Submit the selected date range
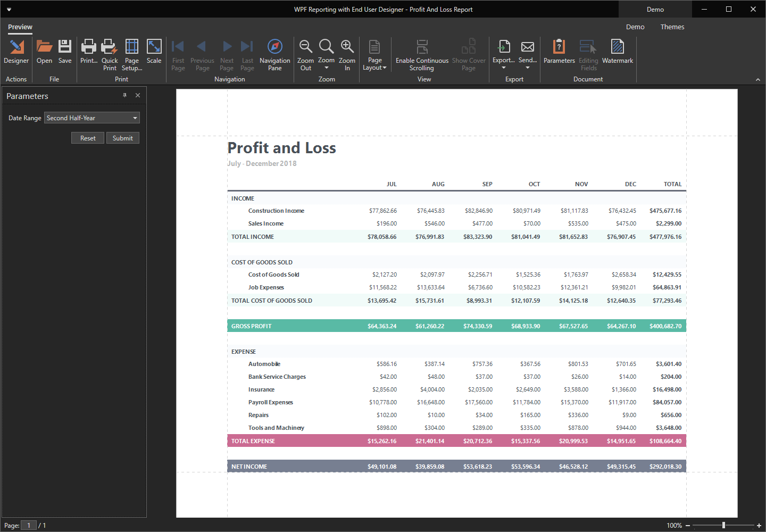Screen dimensions: 766x532 point(122,137)
